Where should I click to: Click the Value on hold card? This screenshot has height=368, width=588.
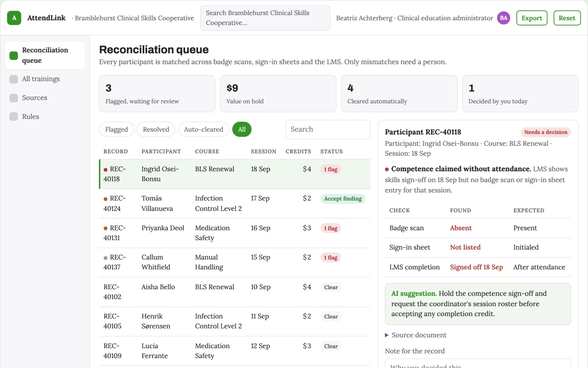tap(278, 94)
